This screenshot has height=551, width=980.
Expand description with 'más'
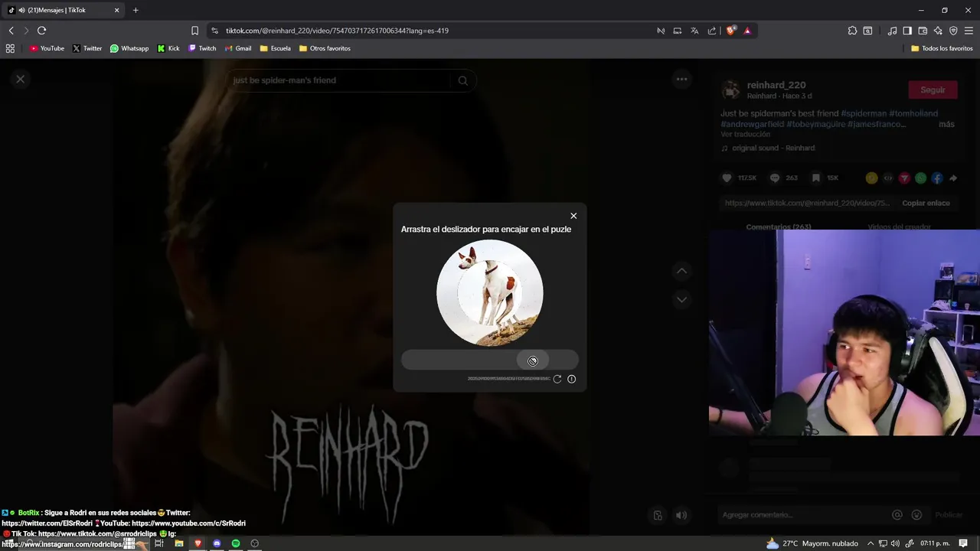pos(946,124)
